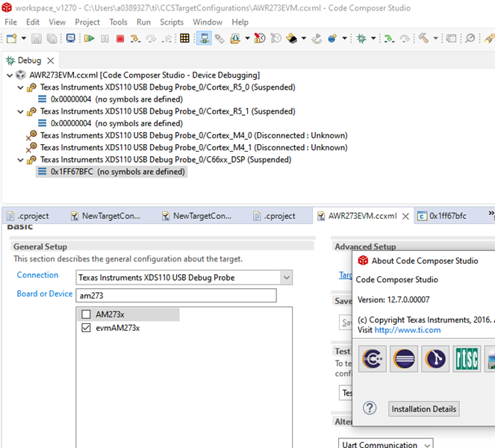Click the Step Into icon

pyautogui.click(x=135, y=39)
